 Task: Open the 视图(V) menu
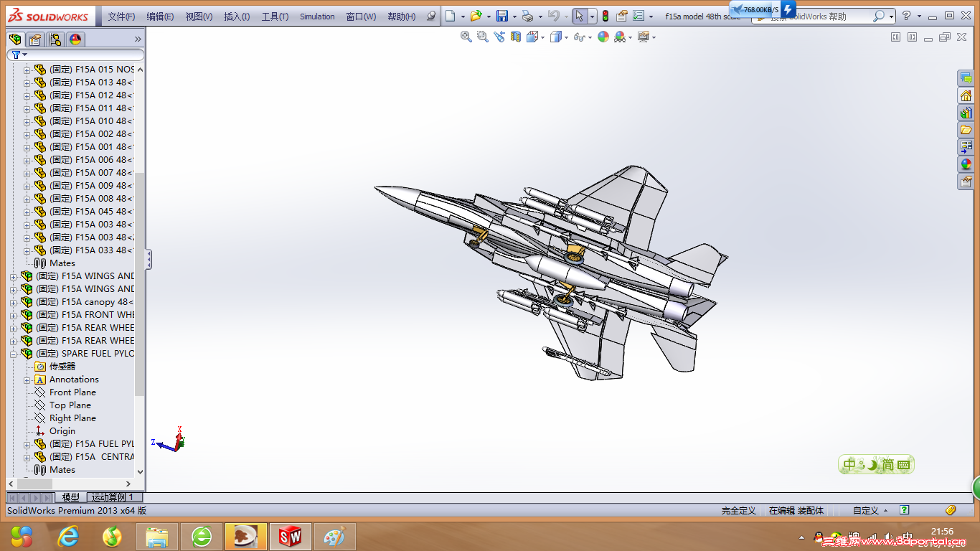point(199,17)
